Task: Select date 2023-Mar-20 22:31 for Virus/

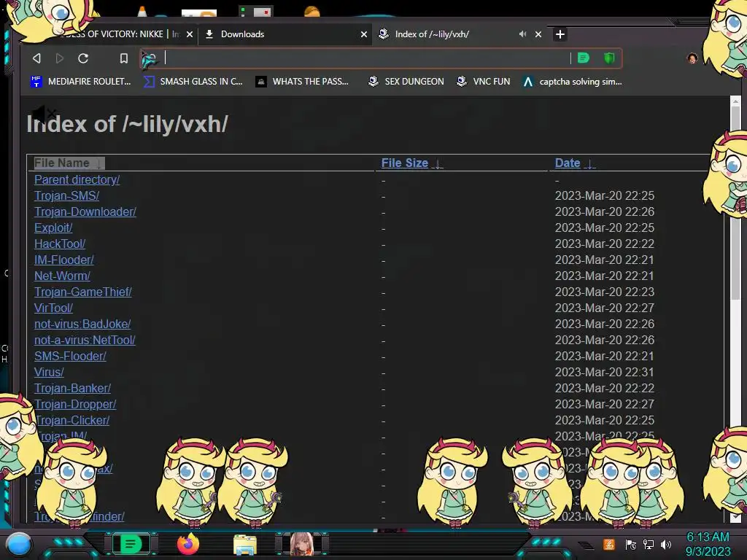Action: click(x=605, y=372)
